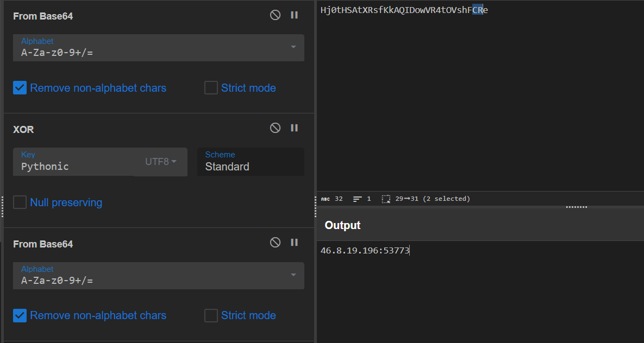
Task: Disable the first From Base64 operation
Action: pos(275,15)
